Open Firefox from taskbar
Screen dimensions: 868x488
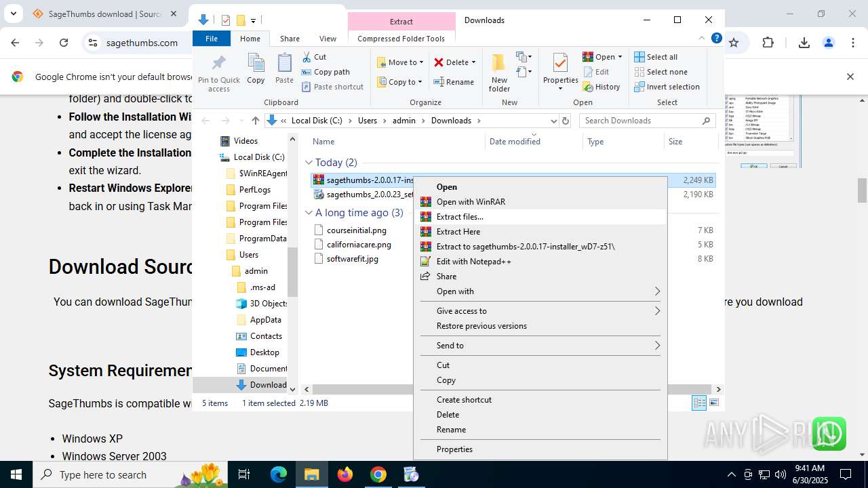pyautogui.click(x=345, y=474)
